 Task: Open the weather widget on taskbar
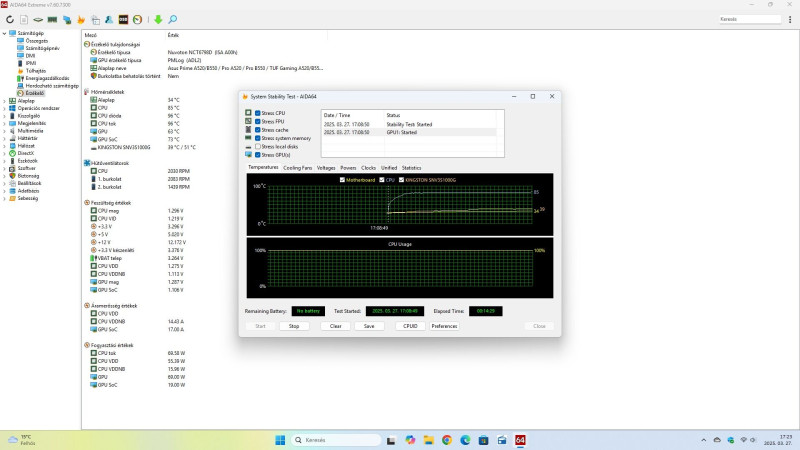[21, 440]
